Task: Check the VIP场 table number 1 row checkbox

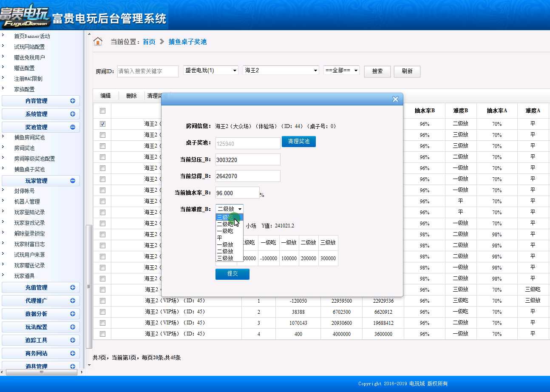Action: pos(102,301)
